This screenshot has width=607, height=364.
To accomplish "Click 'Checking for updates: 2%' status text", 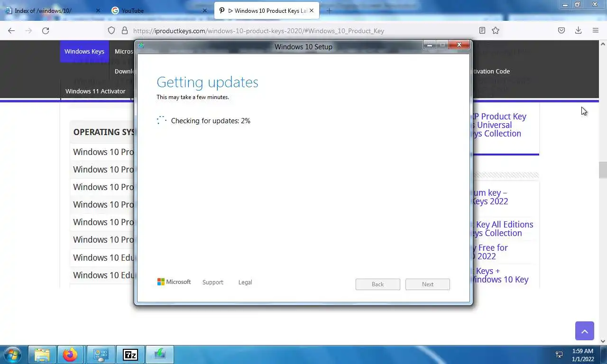I will (211, 120).
